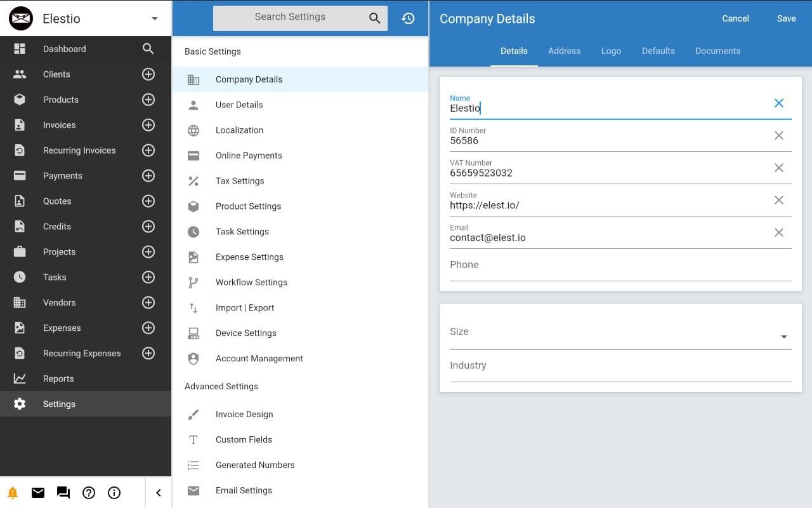The width and height of the screenshot is (812, 508).
Task: Cancel company details changes
Action: 735,18
